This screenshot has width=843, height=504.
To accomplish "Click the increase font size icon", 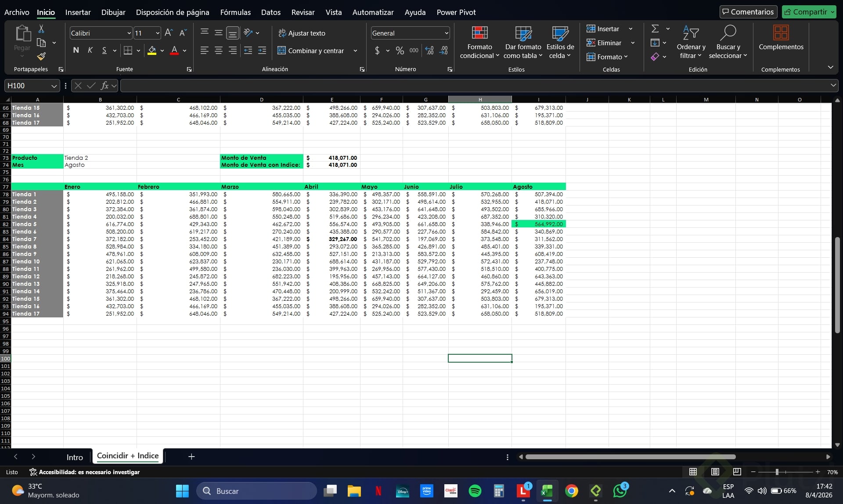I will point(168,33).
